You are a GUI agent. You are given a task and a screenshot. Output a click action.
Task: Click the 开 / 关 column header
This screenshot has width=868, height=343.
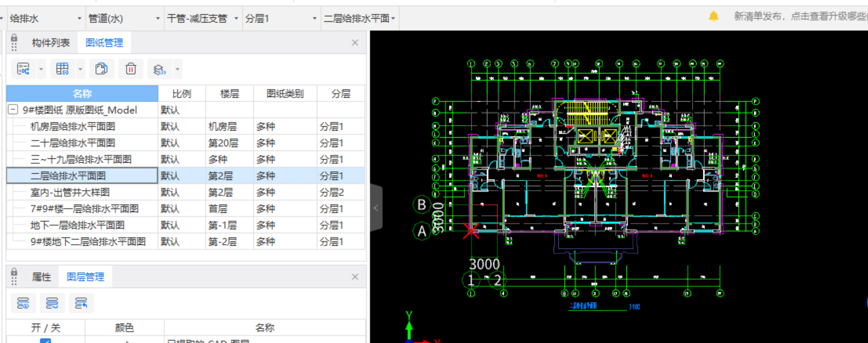point(45,327)
